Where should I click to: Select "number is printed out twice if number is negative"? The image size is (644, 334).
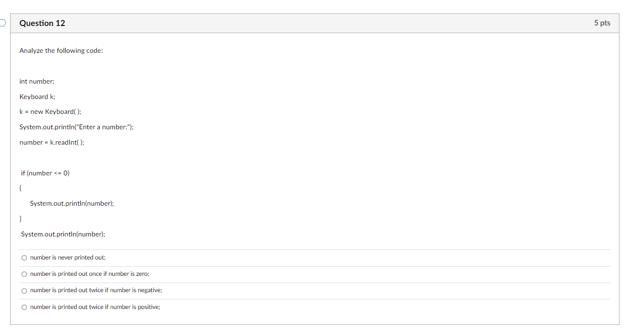24,290
